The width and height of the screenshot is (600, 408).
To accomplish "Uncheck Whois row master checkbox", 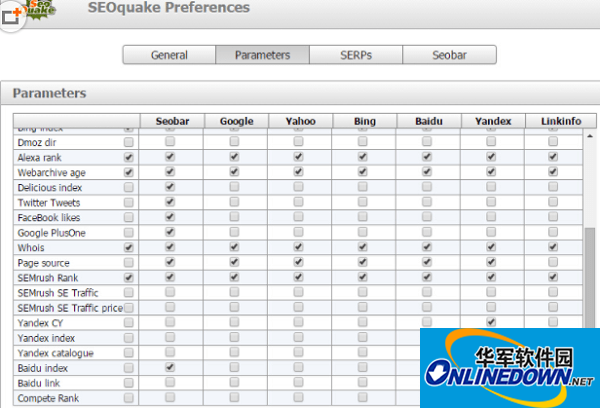I will pos(129,248).
